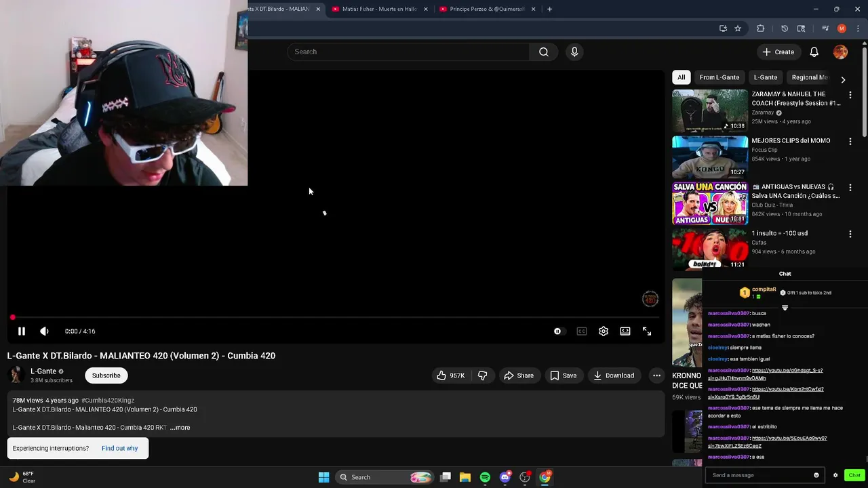
Task: Open the Create menu
Action: tap(778, 52)
